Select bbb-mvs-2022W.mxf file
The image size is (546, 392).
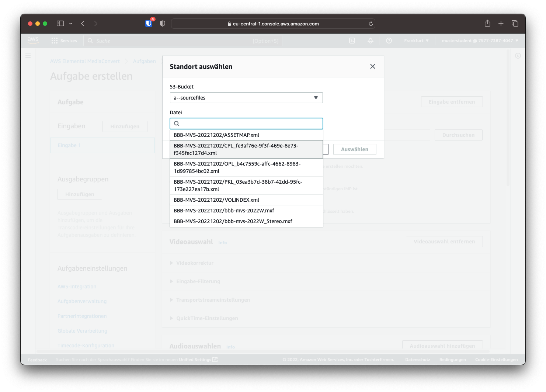[x=246, y=211]
